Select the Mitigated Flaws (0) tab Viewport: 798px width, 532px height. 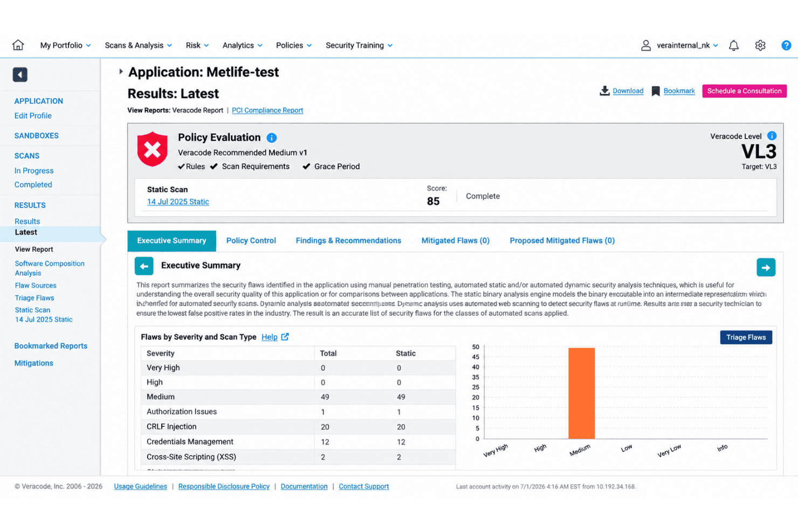pyautogui.click(x=456, y=241)
